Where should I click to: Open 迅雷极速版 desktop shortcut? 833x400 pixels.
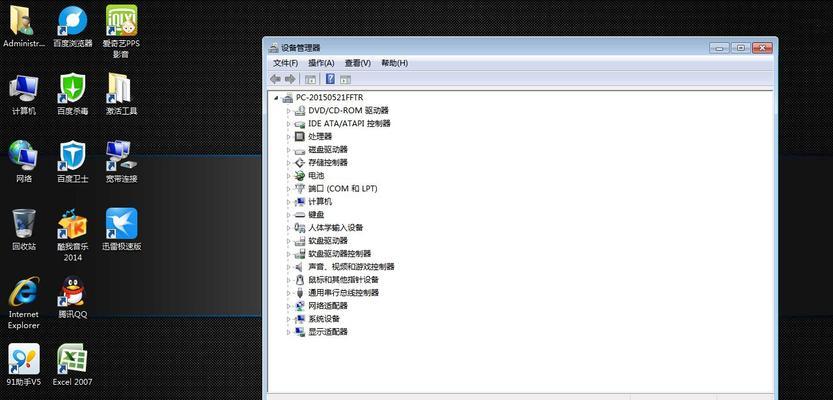121,229
